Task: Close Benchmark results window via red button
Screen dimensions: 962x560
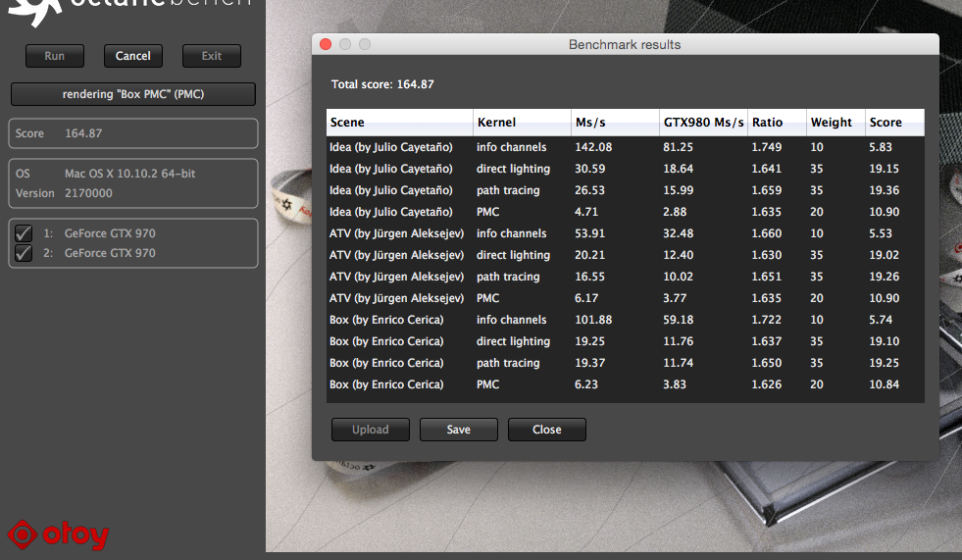Action: tap(326, 44)
